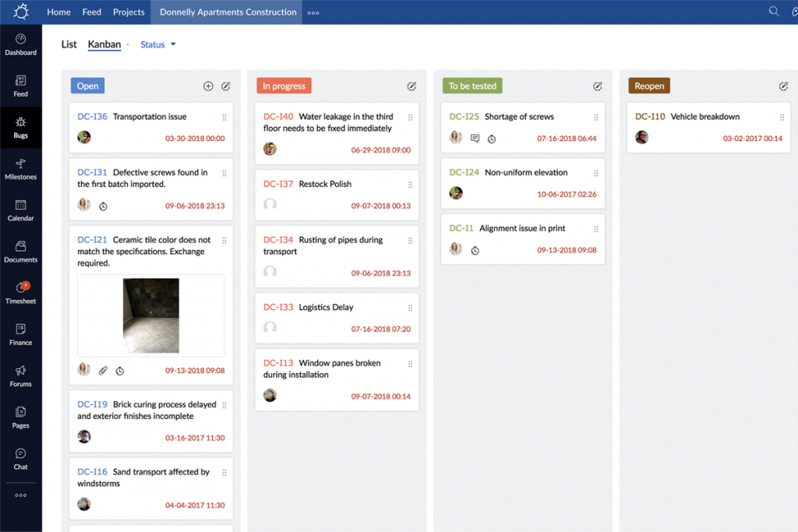
Task: Click the clock icon on the Defective screws card
Action: (x=102, y=205)
